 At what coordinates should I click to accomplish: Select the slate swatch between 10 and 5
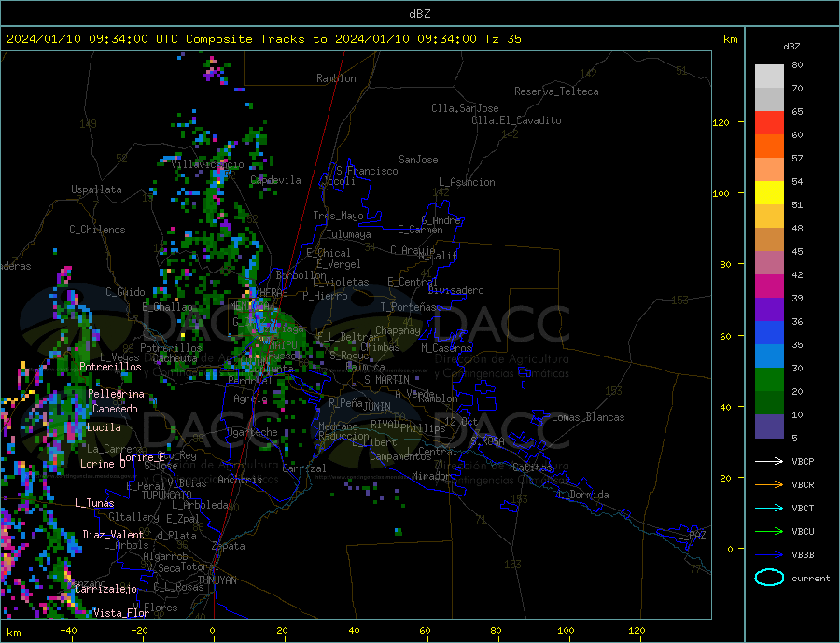769,426
